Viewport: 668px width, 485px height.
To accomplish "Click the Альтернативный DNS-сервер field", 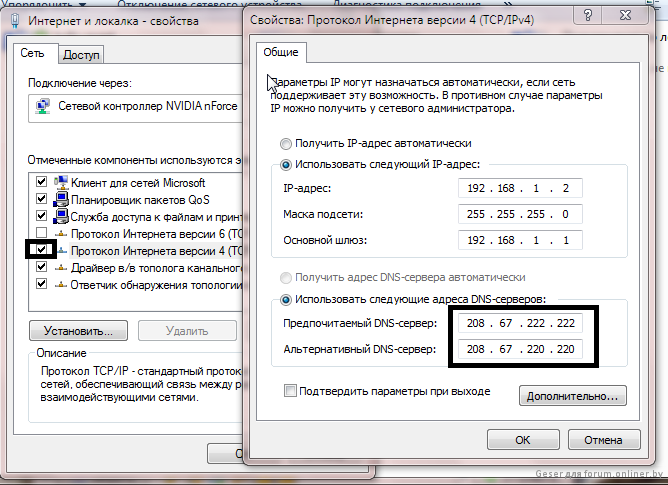I will [x=520, y=349].
